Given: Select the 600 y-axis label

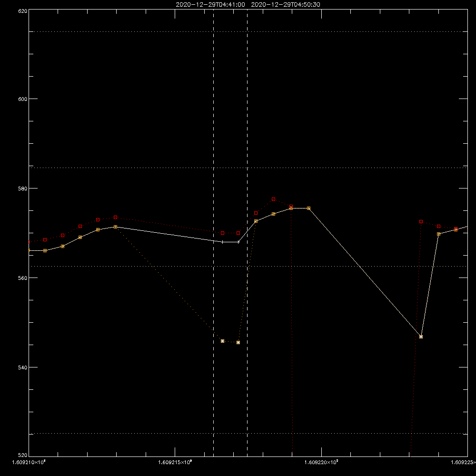Looking at the screenshot, I should pyautogui.click(x=23, y=99).
